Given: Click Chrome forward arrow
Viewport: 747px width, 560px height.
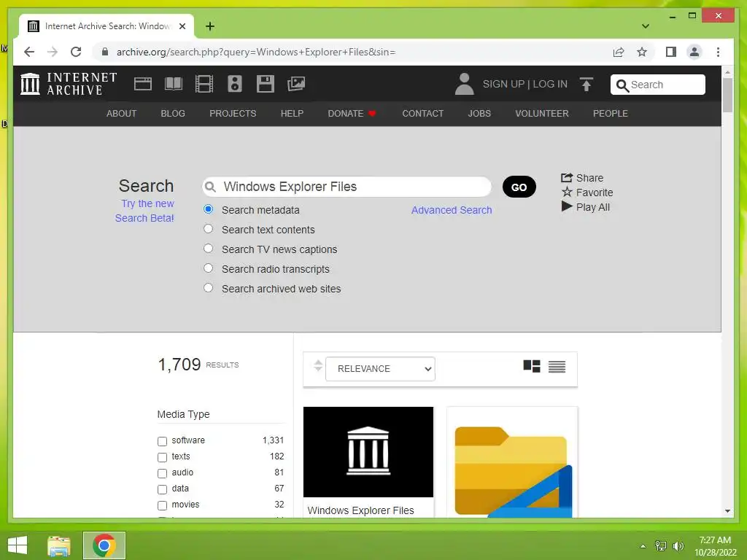Looking at the screenshot, I should pyautogui.click(x=53, y=52).
